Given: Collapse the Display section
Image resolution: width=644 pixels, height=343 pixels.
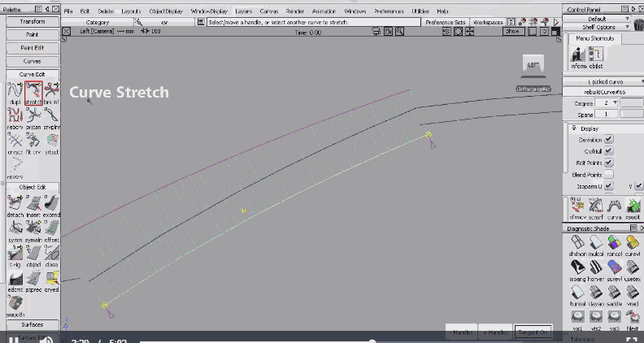Looking at the screenshot, I should (574, 128).
